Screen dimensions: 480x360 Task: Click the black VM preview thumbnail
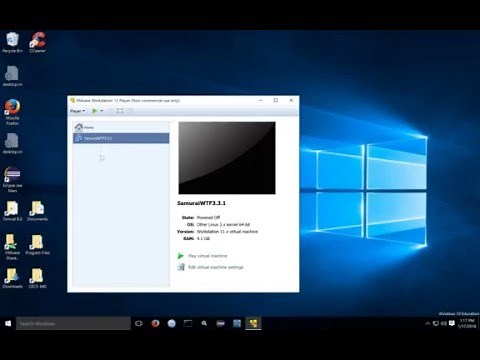[x=227, y=158]
